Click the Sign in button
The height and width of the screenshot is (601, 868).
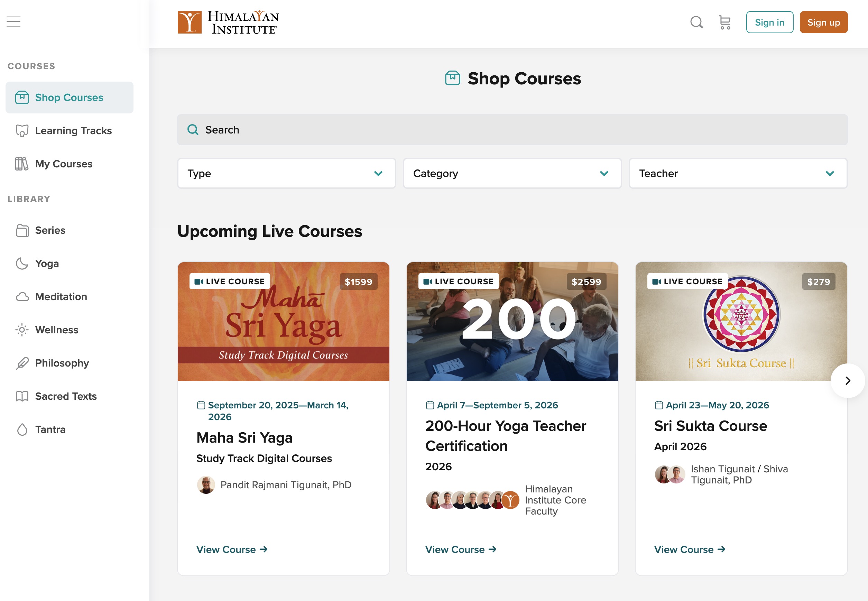(x=769, y=22)
